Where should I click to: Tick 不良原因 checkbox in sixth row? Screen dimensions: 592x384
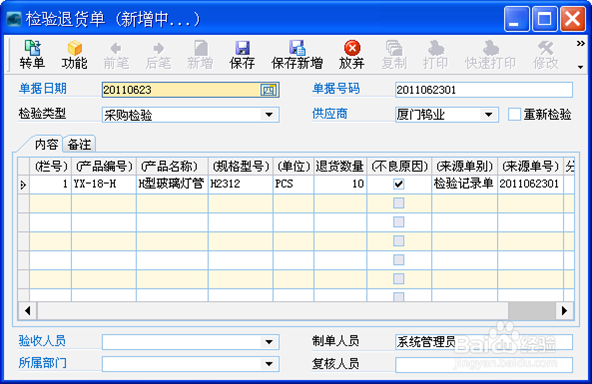click(399, 279)
